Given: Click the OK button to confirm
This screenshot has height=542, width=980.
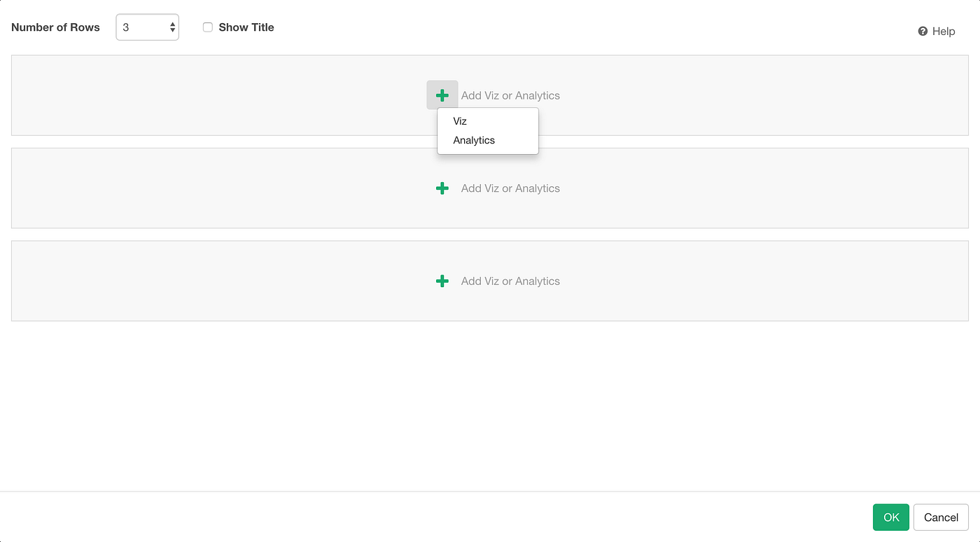Looking at the screenshot, I should tap(890, 517).
